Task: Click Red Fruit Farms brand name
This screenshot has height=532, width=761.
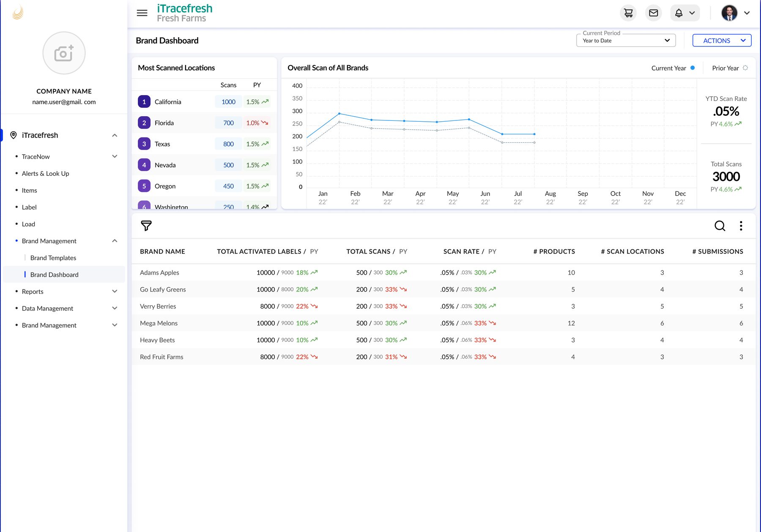Action: (162, 357)
